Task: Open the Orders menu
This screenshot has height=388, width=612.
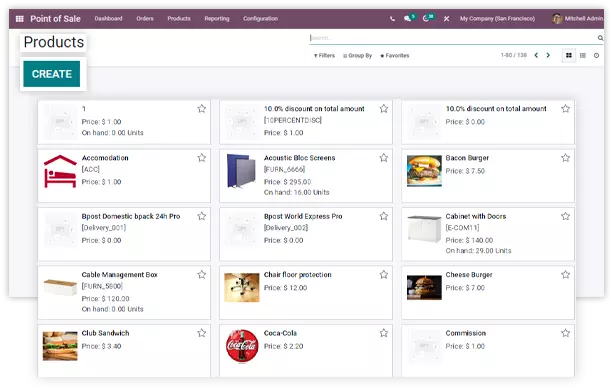Action: [x=145, y=18]
